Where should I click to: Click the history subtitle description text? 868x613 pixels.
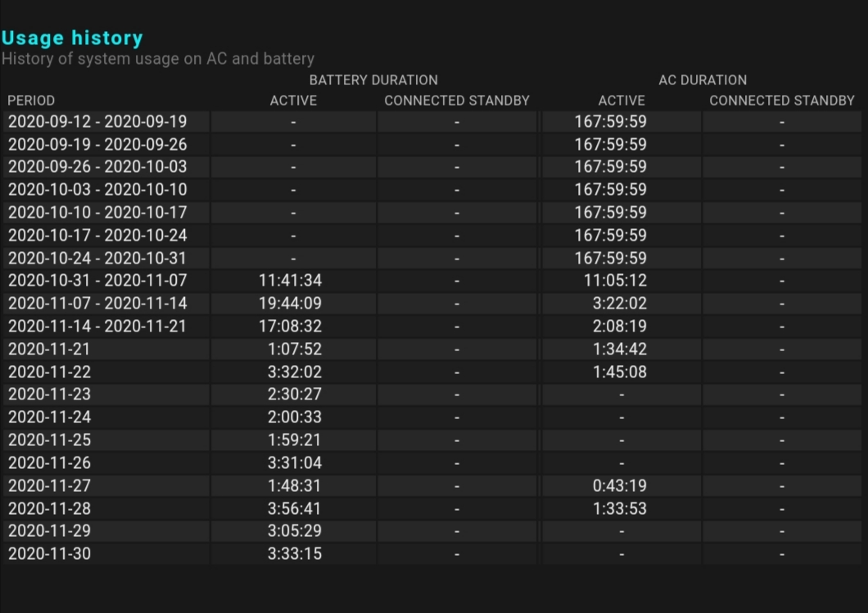(158, 59)
